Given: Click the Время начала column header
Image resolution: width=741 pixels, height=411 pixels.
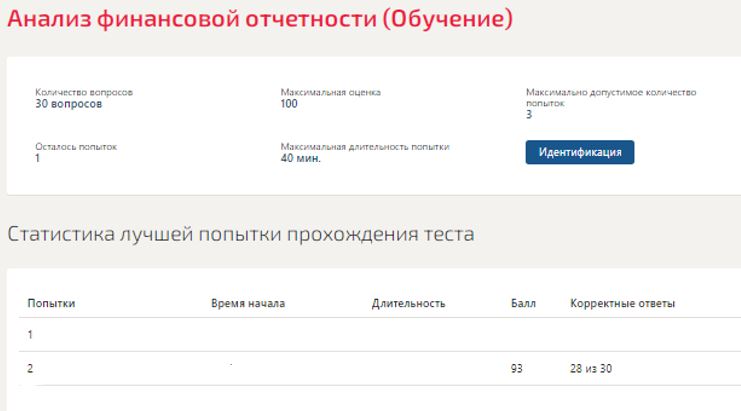Looking at the screenshot, I should [x=249, y=303].
